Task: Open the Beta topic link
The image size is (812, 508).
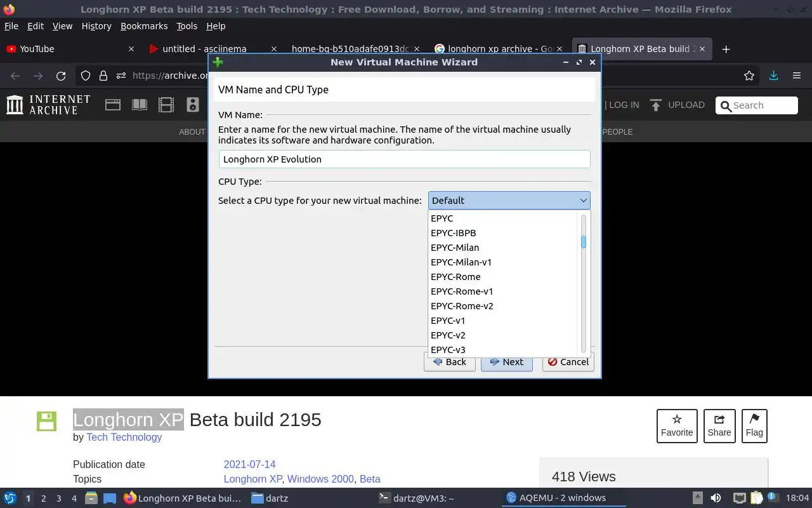Action: tap(370, 479)
